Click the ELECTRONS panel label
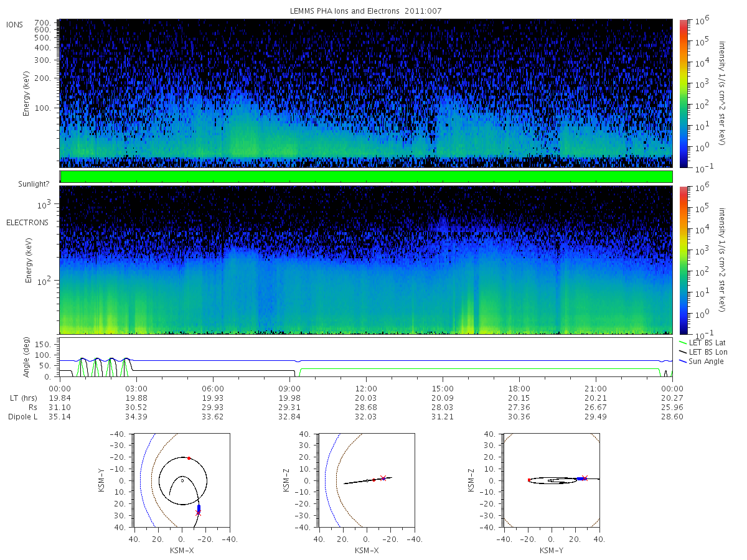 click(27, 222)
